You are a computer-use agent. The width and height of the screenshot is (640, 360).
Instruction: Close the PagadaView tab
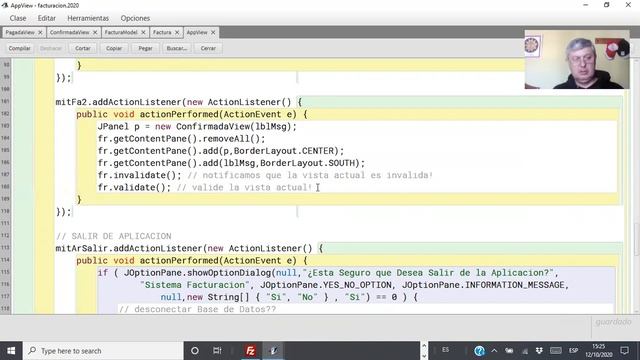[x=40, y=32]
